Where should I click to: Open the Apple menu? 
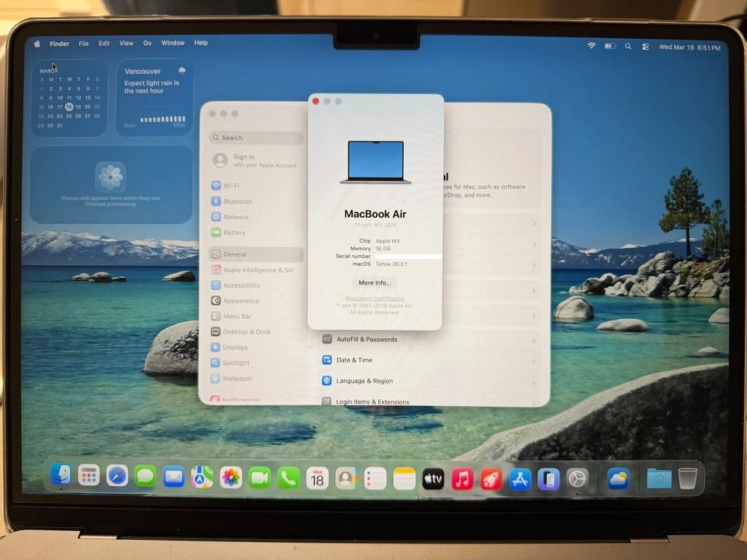click(37, 44)
